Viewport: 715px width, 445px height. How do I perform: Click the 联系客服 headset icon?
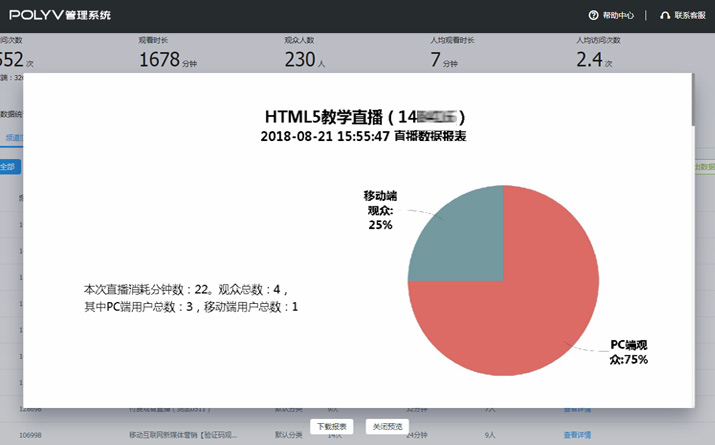point(665,15)
